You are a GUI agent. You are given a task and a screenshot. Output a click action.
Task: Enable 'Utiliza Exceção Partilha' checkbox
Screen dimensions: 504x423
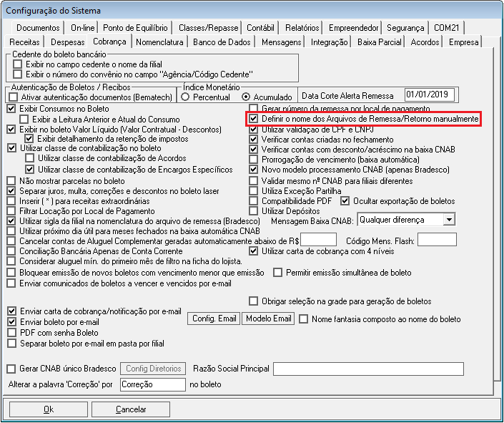[254, 191]
